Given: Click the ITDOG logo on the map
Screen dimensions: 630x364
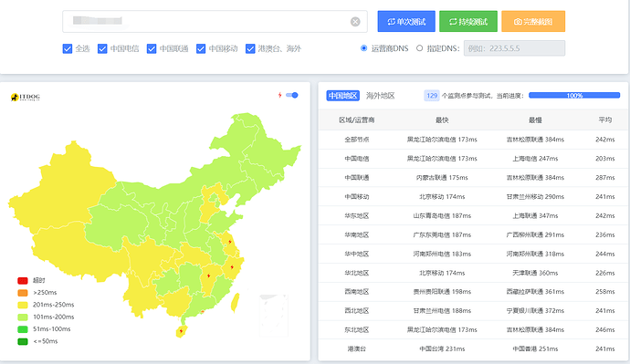Looking at the screenshot, I should tap(26, 97).
